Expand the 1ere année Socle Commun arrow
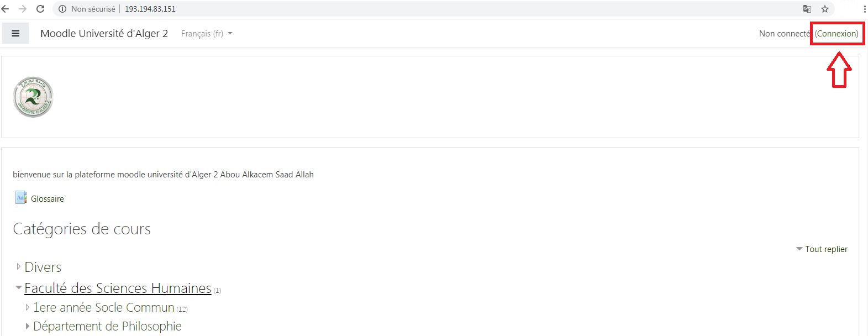Viewport: 868px width, 336px height. [27, 307]
